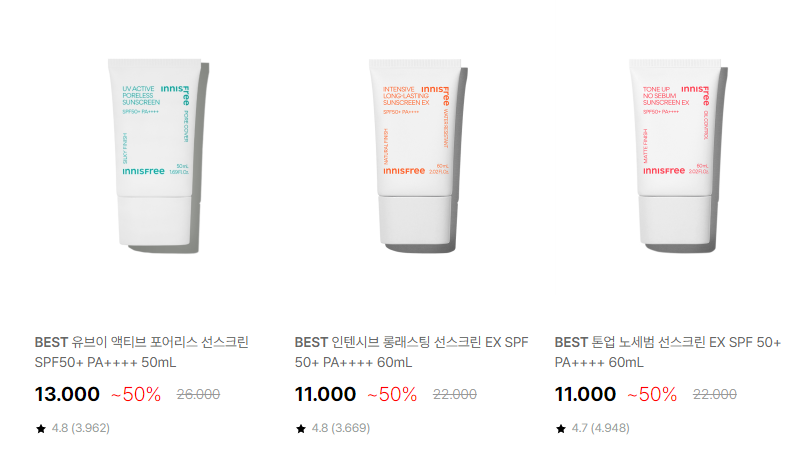Click the crossed-out 26.000 original price
The width and height of the screenshot is (804, 468).
198,394
